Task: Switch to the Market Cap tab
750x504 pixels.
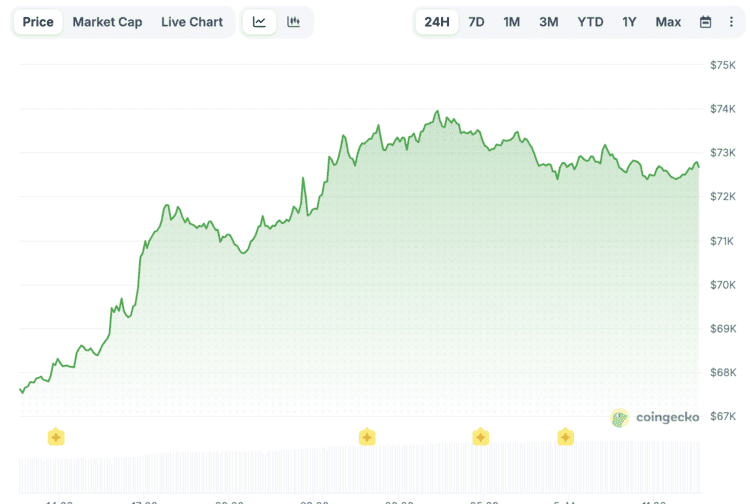Action: click(107, 22)
